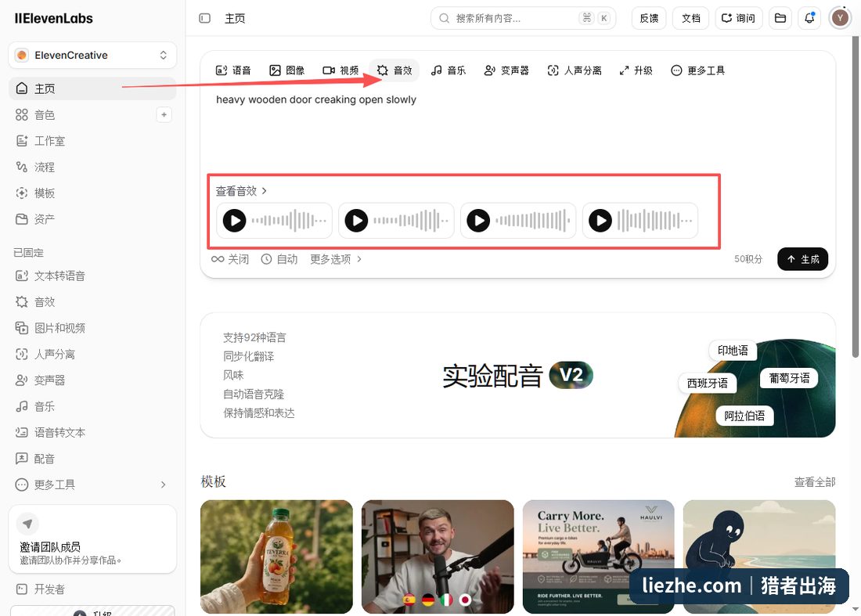Screen dimensions: 861x616
Task: Play the fourth sound effect sample
Action: tap(600, 221)
